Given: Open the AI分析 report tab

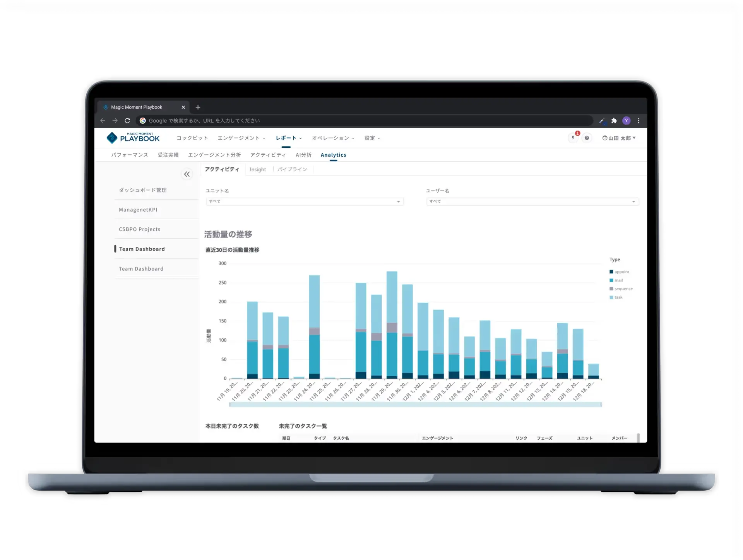Looking at the screenshot, I should (x=303, y=155).
